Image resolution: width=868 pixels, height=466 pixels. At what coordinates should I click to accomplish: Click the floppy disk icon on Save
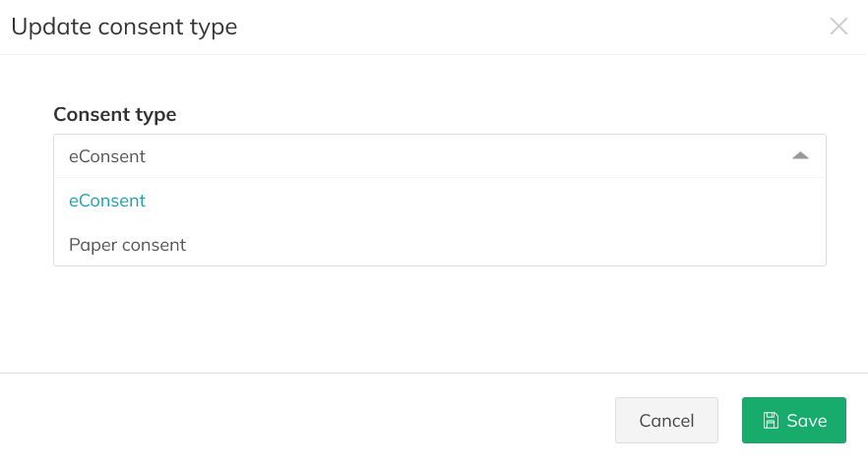point(772,421)
